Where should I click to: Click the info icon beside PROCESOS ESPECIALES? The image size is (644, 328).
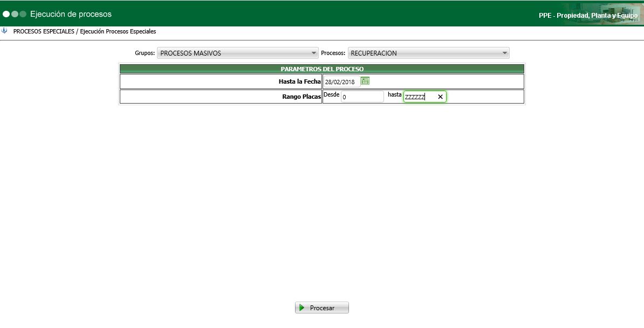[x=4, y=31]
